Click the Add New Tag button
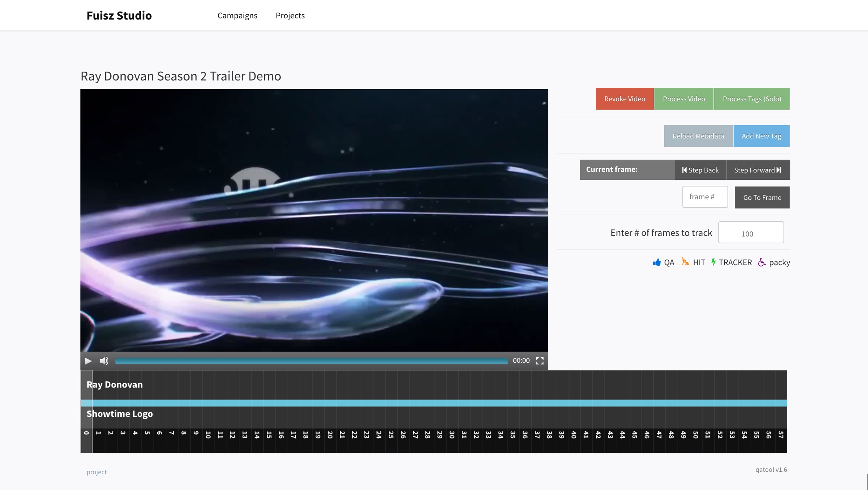This screenshot has height=490, width=868. (761, 136)
